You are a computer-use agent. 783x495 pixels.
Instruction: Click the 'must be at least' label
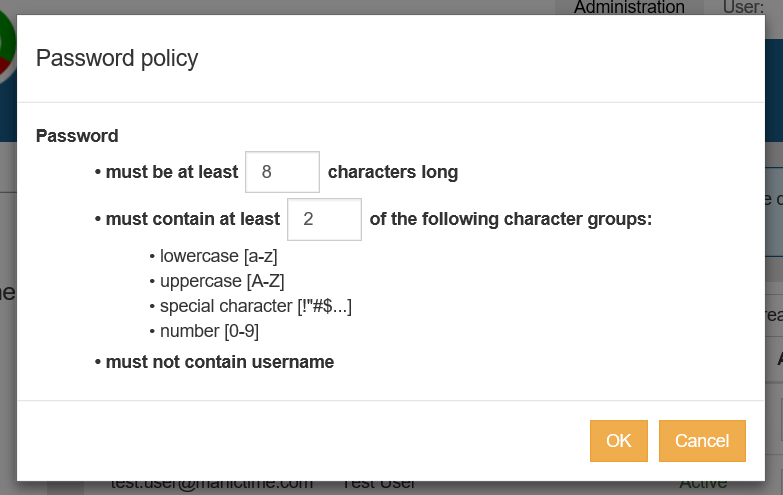[x=172, y=172]
